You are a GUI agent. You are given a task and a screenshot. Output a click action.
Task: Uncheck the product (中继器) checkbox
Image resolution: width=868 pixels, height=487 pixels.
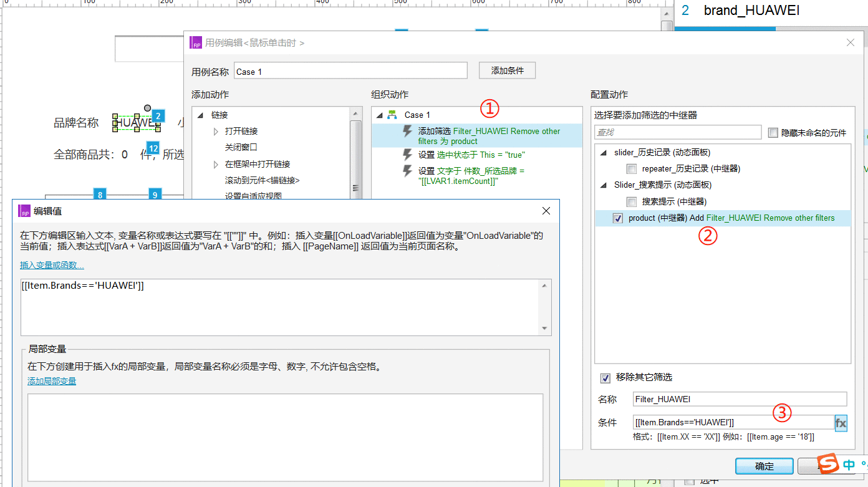pos(618,218)
